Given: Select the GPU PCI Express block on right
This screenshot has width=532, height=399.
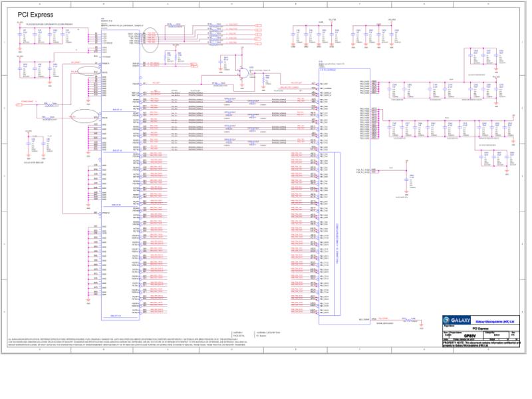Looking at the screenshot, I should 344,196.
